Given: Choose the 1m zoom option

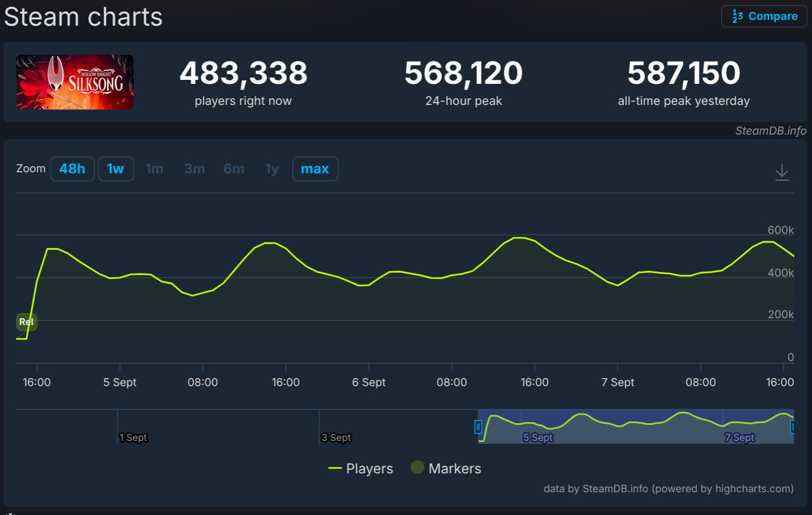Looking at the screenshot, I should click(x=154, y=169).
